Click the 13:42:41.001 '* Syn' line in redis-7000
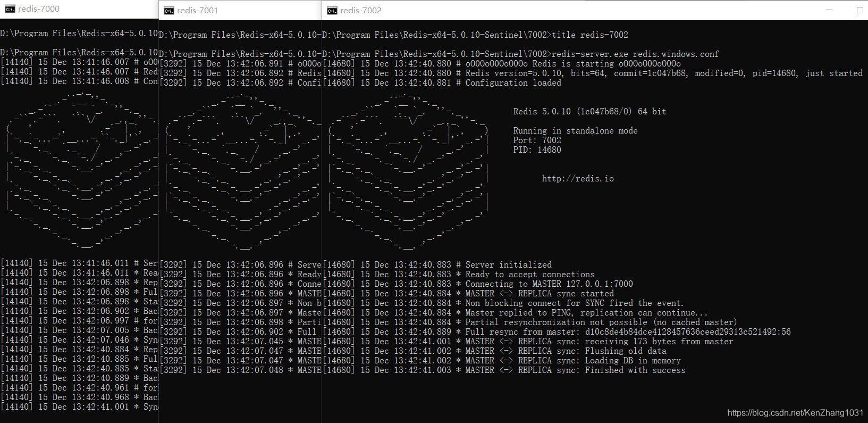 pos(79,407)
